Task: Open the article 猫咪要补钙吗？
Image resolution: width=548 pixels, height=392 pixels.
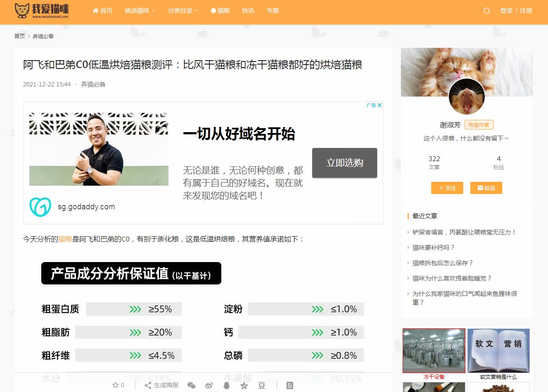Action: [433, 248]
